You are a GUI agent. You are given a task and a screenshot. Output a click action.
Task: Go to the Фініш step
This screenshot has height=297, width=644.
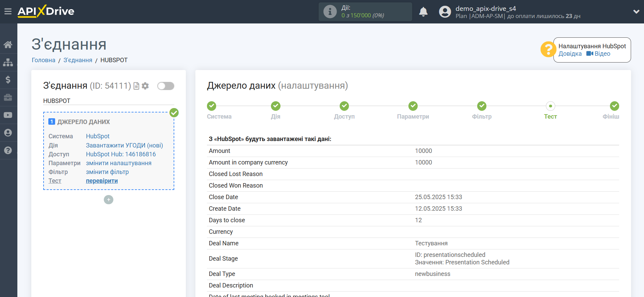click(614, 106)
